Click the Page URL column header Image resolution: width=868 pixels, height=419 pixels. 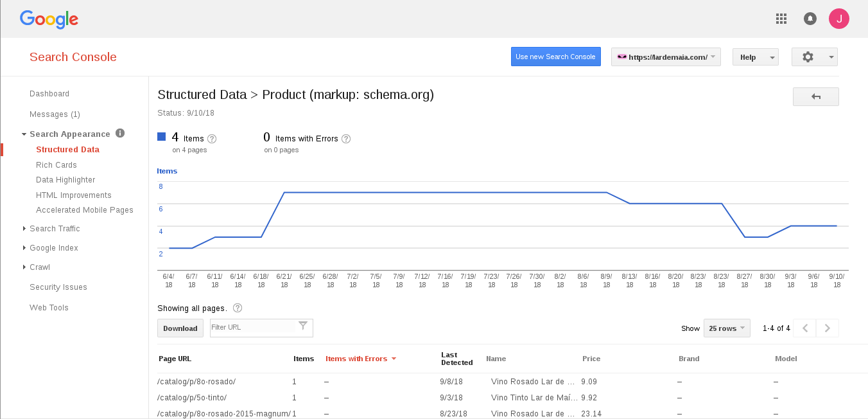[175, 359]
